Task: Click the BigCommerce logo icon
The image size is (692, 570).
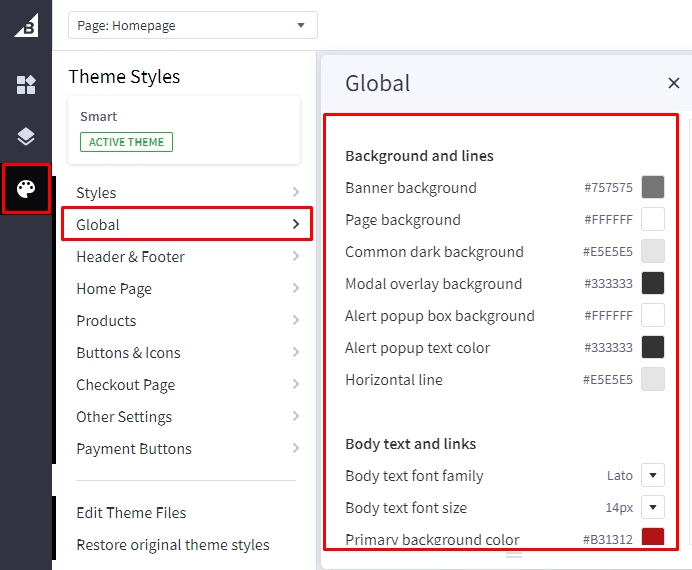Action: coord(26,25)
